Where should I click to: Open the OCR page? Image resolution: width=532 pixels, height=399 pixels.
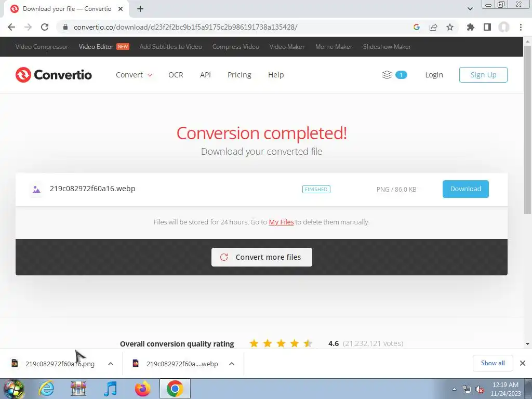[176, 75]
